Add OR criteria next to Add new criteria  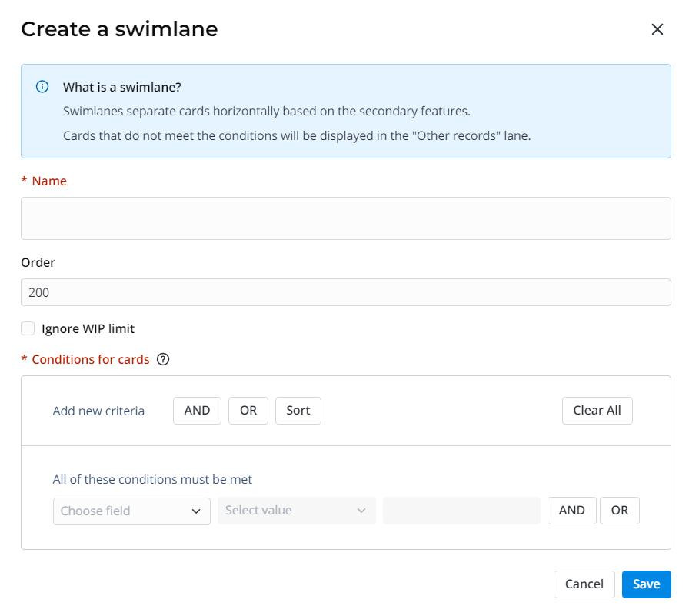tap(248, 411)
